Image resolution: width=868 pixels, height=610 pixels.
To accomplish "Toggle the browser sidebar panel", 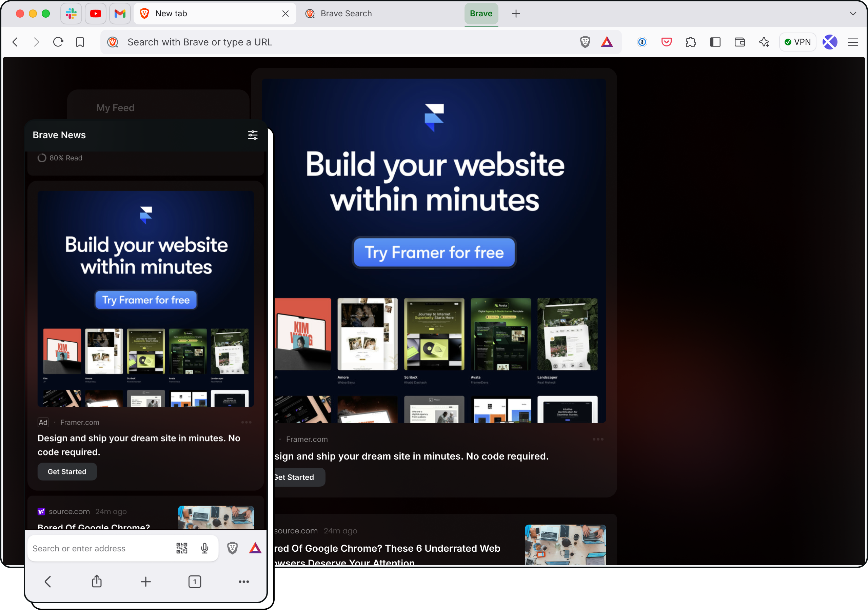I will click(x=715, y=42).
